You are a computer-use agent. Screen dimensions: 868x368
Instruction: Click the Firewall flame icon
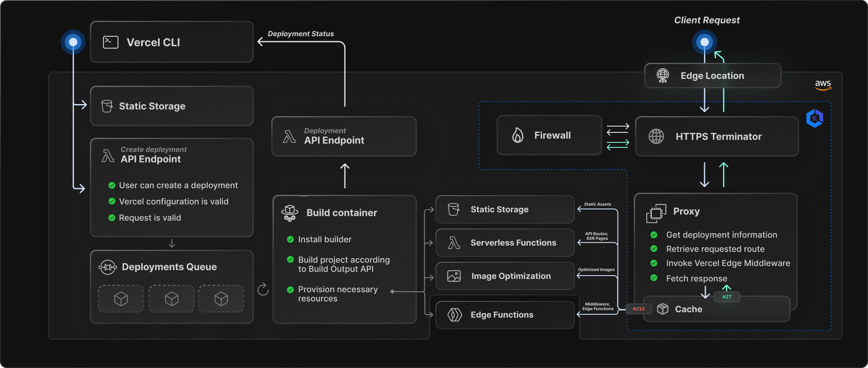517,135
